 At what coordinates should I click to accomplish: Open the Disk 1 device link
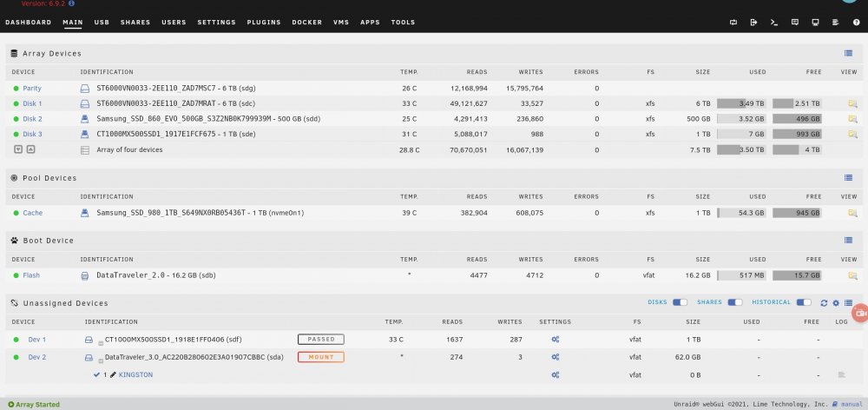click(x=32, y=103)
